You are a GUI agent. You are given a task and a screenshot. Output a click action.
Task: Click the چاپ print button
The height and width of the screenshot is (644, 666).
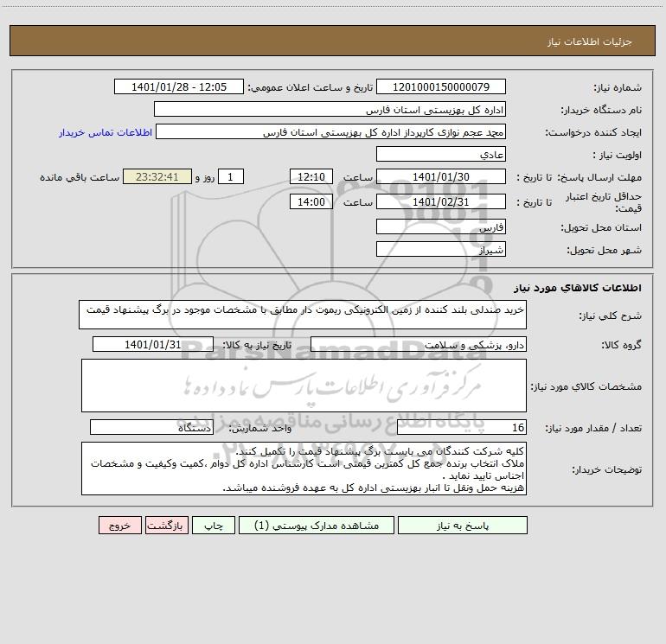(214, 526)
